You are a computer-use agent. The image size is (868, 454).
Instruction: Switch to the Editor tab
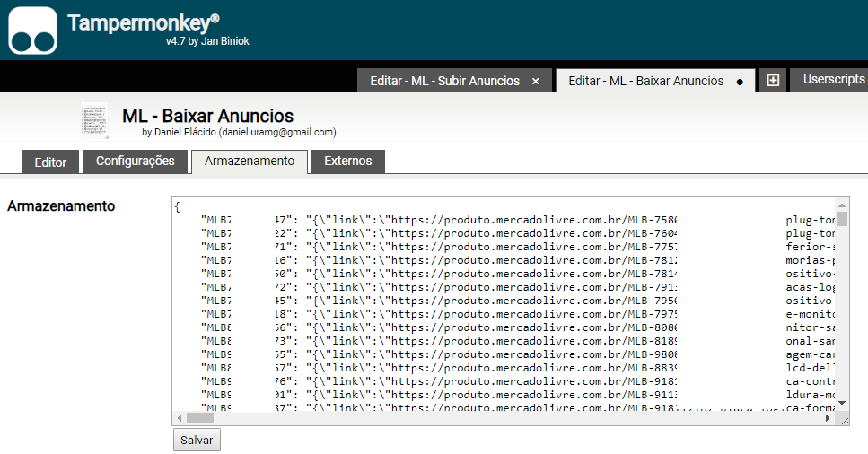tap(50, 162)
